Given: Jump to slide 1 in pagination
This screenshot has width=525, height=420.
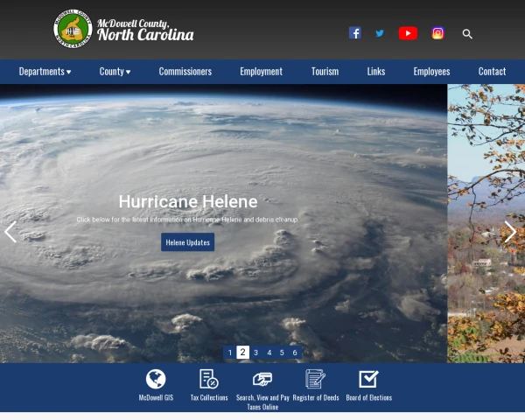Looking at the screenshot, I should pyautogui.click(x=230, y=353).
